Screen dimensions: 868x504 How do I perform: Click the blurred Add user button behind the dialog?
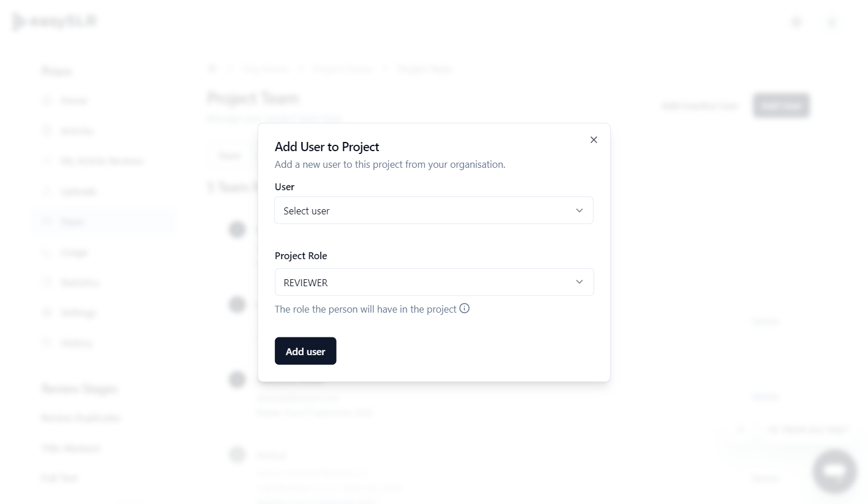click(781, 105)
